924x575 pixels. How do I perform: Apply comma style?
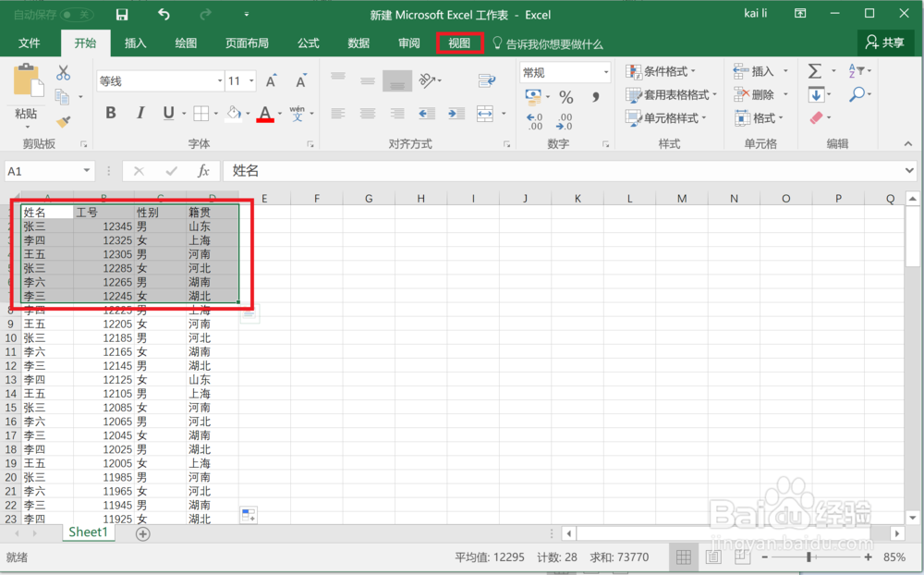pos(596,96)
